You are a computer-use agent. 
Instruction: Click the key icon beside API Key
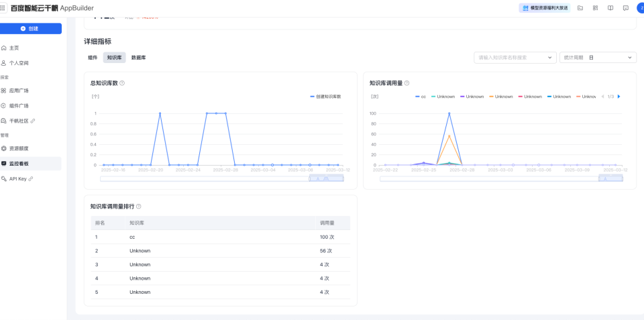point(4,178)
